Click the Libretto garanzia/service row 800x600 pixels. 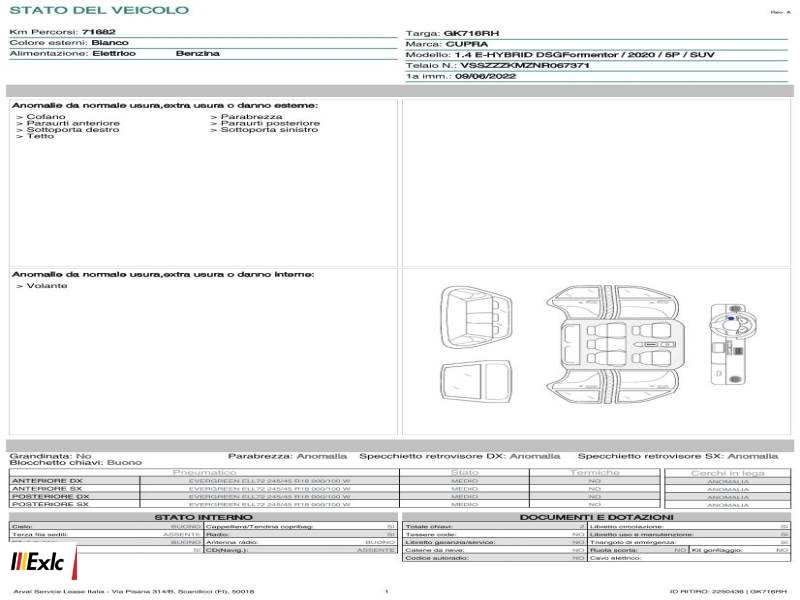(x=494, y=542)
